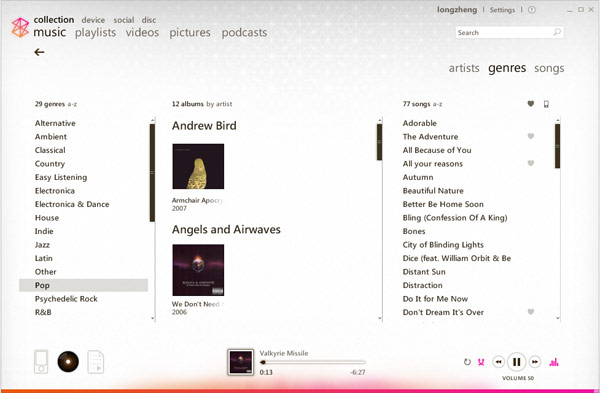Select the Pop genre
Image resolution: width=600 pixels, height=393 pixels.
click(x=83, y=285)
